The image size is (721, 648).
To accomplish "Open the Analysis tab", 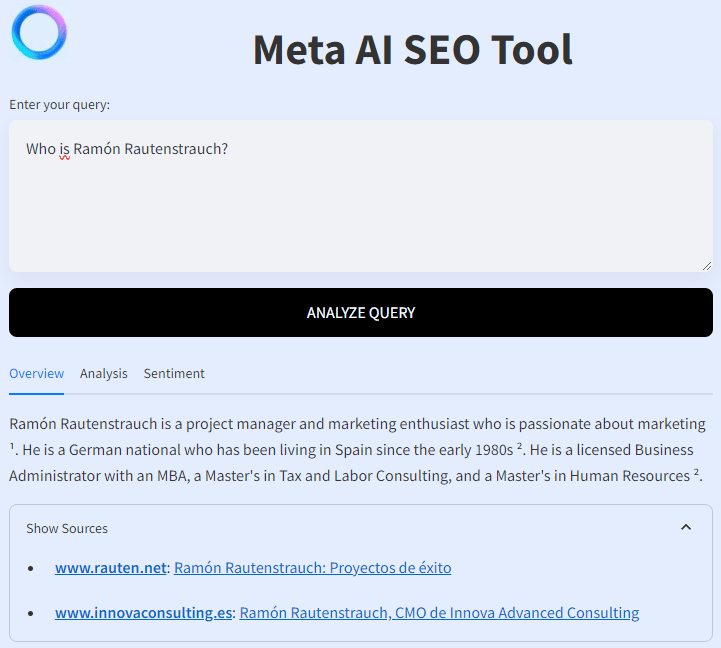I will point(103,373).
